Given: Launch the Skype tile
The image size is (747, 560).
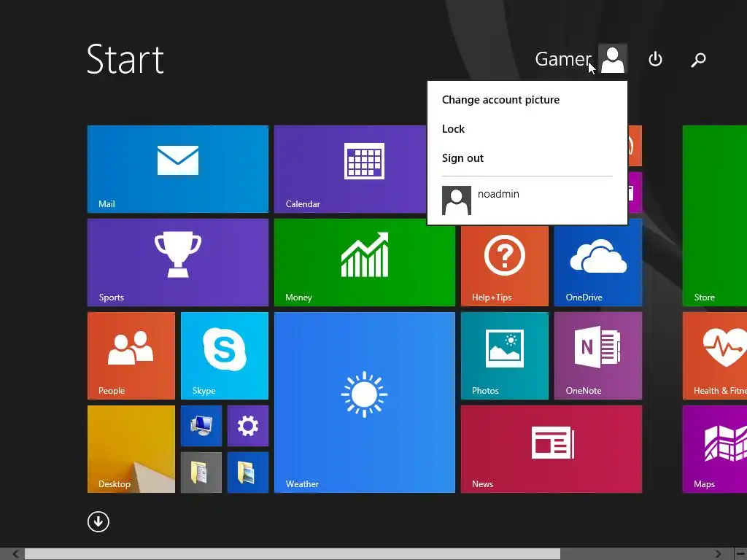Looking at the screenshot, I should coord(225,356).
